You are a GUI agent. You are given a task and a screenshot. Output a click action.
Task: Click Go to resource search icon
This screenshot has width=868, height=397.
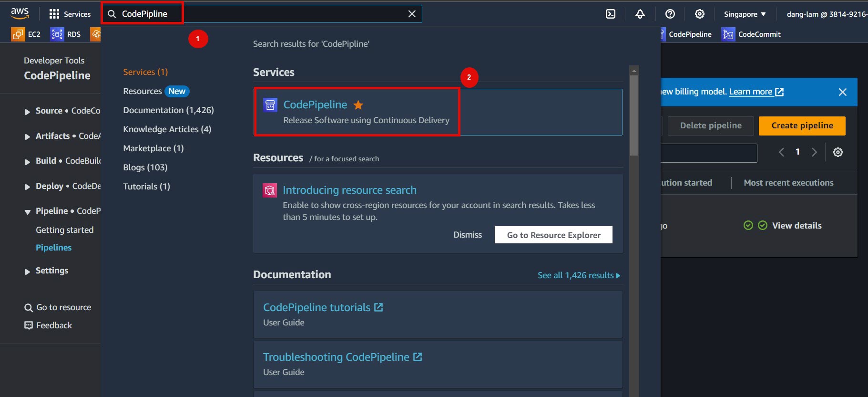(29, 308)
